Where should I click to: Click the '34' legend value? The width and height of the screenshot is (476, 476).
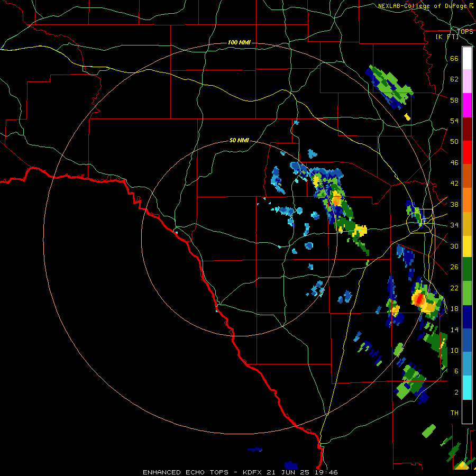(454, 225)
